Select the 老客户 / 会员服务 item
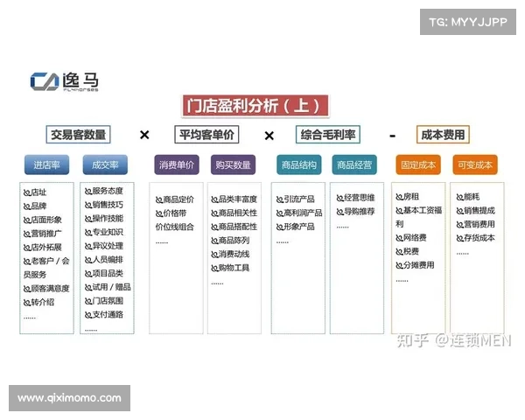 pos(46,268)
